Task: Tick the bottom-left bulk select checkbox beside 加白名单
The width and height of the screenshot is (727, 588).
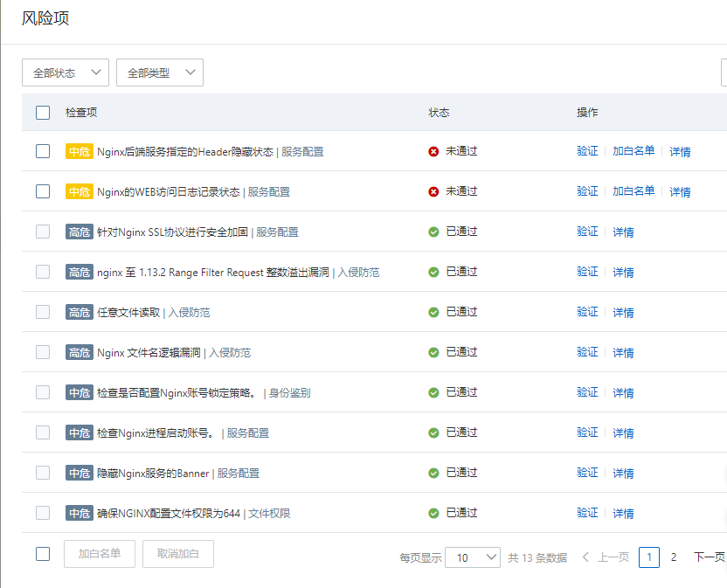Action: [x=43, y=553]
